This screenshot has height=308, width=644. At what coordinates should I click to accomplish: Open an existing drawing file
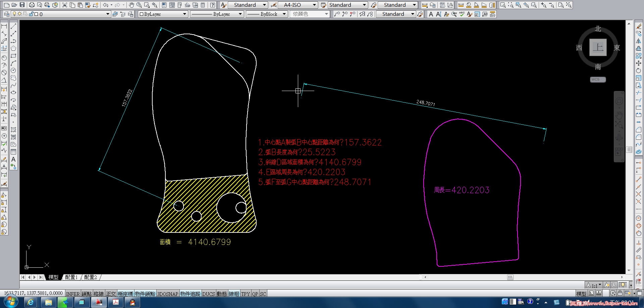point(14,5)
